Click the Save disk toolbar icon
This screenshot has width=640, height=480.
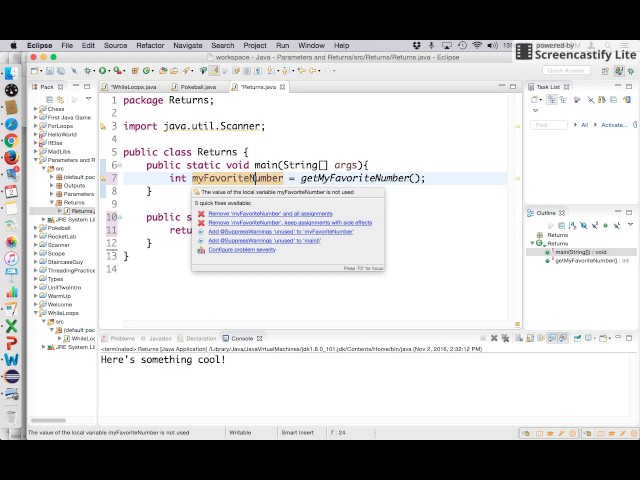point(50,71)
